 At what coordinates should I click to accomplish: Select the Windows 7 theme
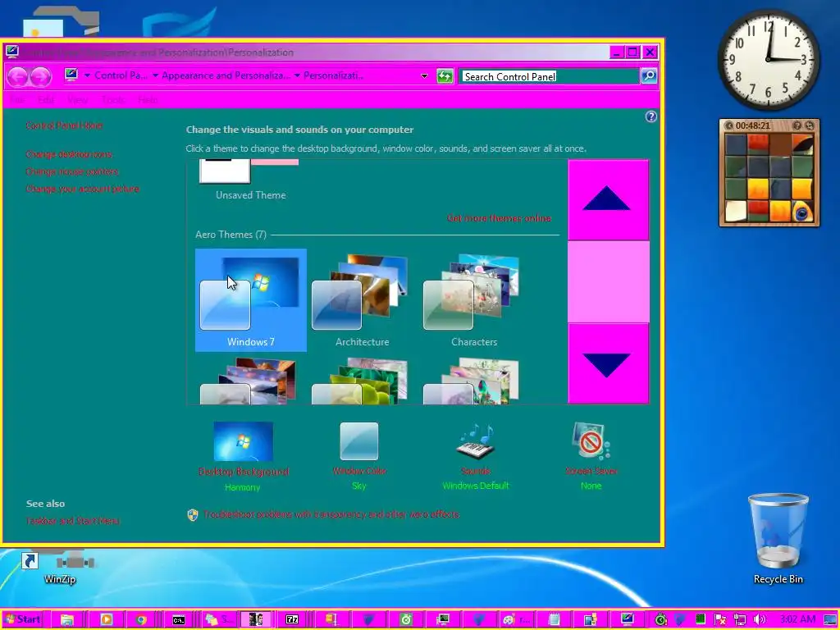tap(251, 300)
